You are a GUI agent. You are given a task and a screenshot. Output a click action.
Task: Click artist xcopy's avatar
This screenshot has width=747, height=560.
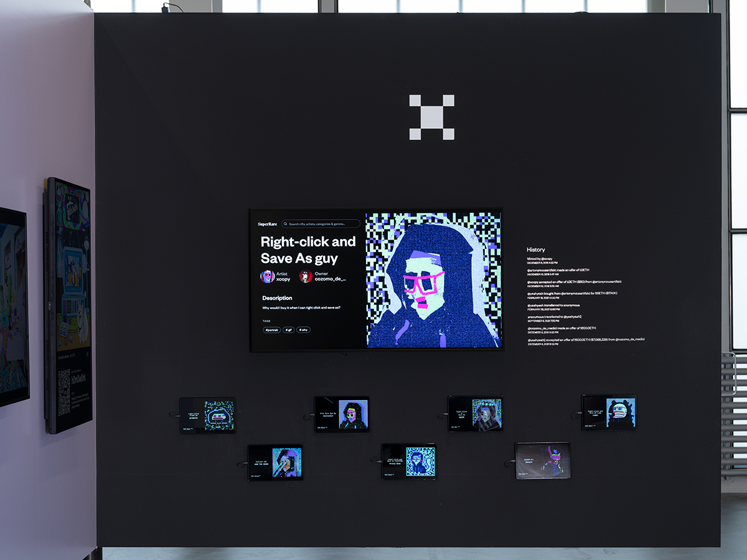267,276
